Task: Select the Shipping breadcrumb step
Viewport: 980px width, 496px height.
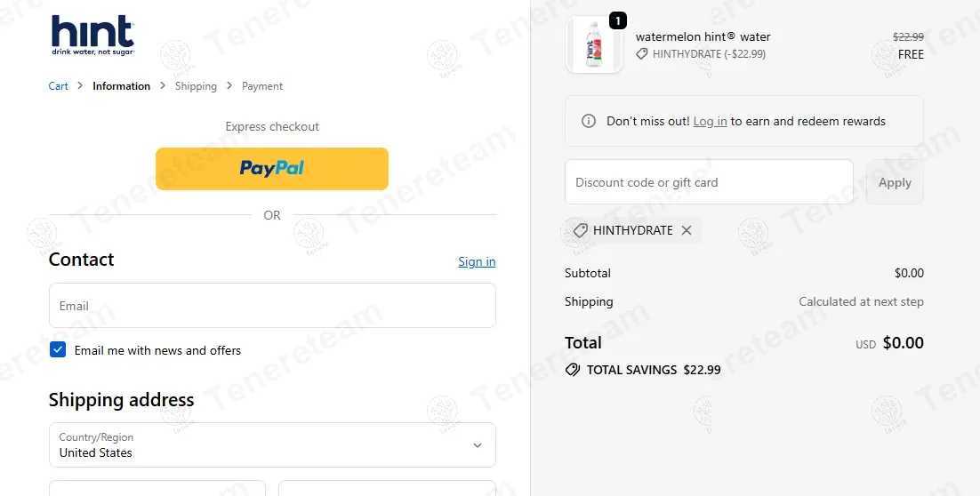Action: click(196, 86)
